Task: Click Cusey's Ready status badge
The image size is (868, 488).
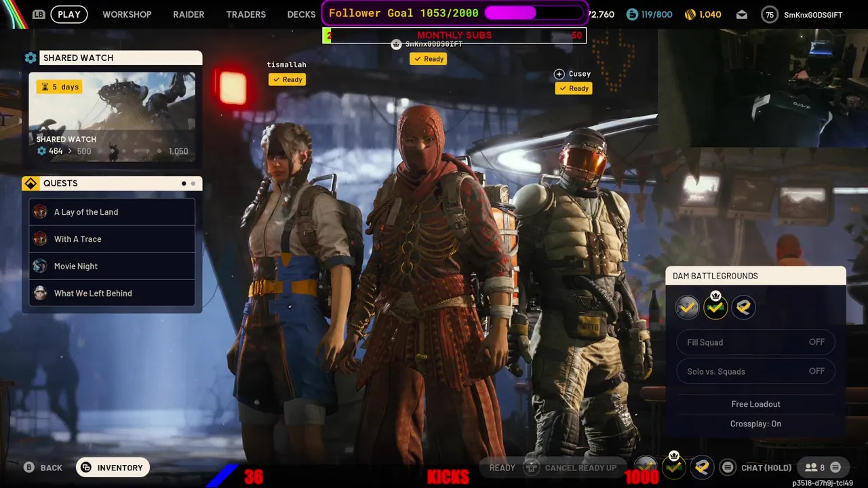Action: pyautogui.click(x=573, y=89)
